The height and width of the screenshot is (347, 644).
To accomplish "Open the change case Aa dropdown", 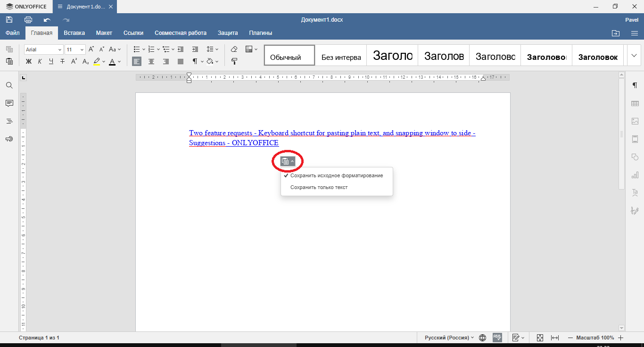I will [x=115, y=49].
